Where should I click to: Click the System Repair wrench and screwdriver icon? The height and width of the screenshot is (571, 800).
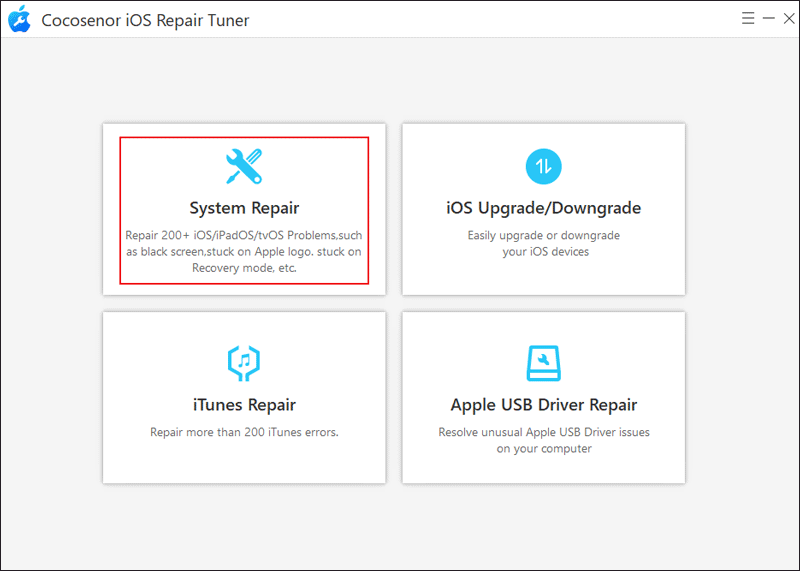click(x=244, y=166)
